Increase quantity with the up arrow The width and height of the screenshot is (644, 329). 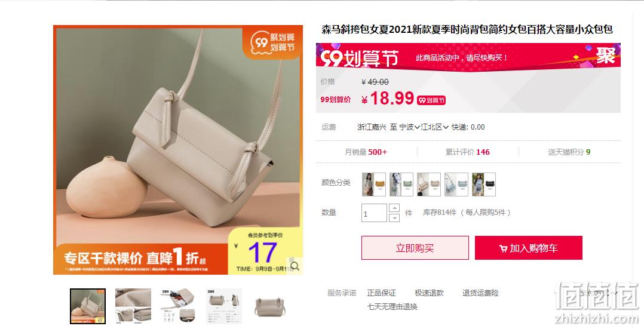394,208
